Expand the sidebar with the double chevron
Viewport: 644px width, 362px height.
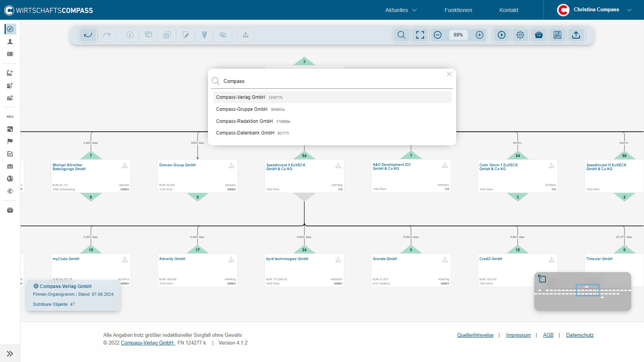[10, 353]
